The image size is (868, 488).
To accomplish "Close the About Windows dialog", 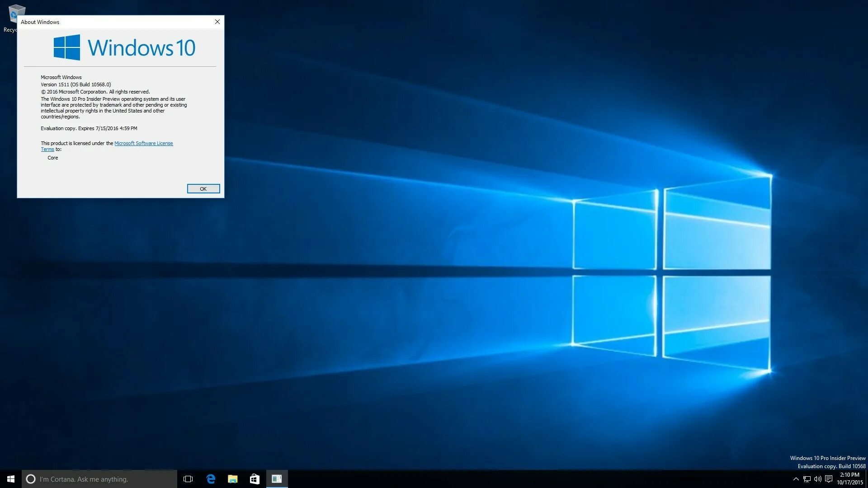I will 217,22.
